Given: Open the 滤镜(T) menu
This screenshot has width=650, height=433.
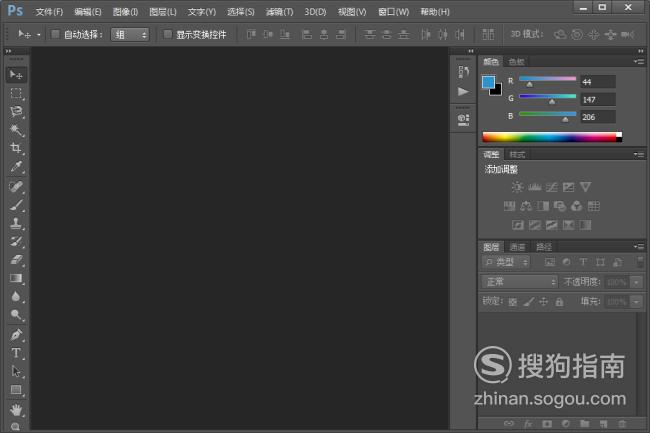Looking at the screenshot, I should click(x=279, y=12).
